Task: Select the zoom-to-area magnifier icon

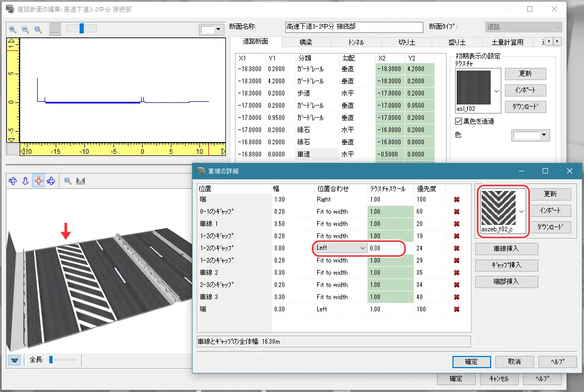Action: (x=38, y=30)
